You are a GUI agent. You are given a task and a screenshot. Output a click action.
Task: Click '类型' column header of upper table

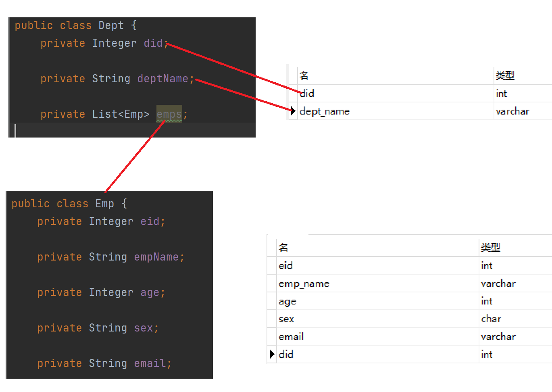coord(505,75)
